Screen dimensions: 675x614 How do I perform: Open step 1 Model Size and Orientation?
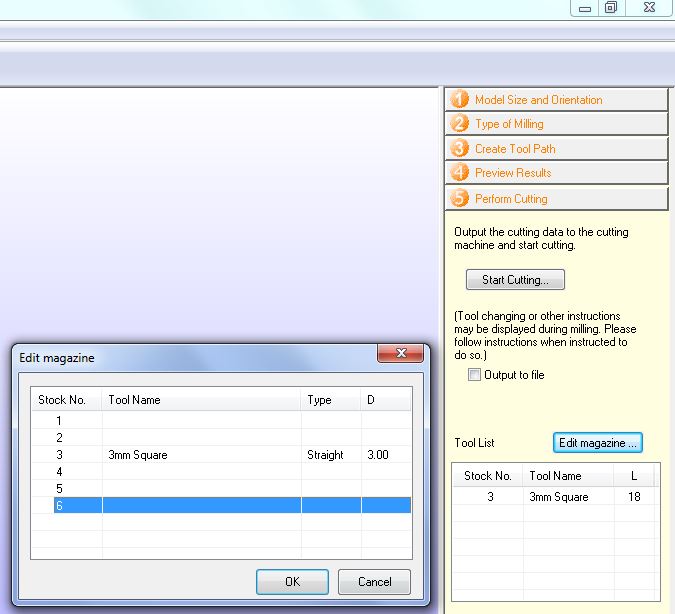point(556,100)
